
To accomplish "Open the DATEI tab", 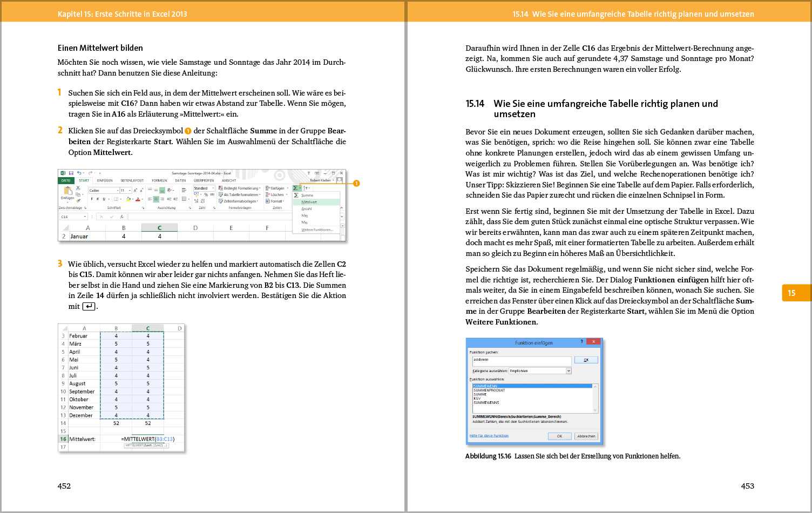I will point(66,181).
